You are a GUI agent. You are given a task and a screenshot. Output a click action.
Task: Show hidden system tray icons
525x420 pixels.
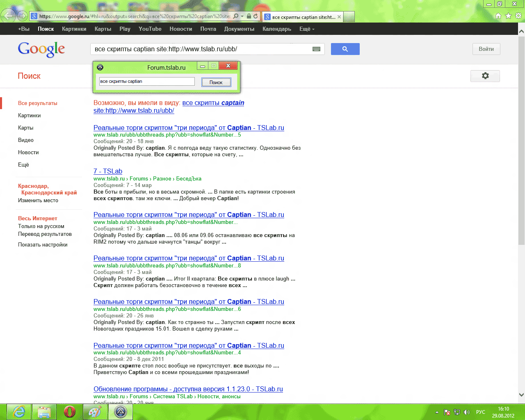(437, 412)
